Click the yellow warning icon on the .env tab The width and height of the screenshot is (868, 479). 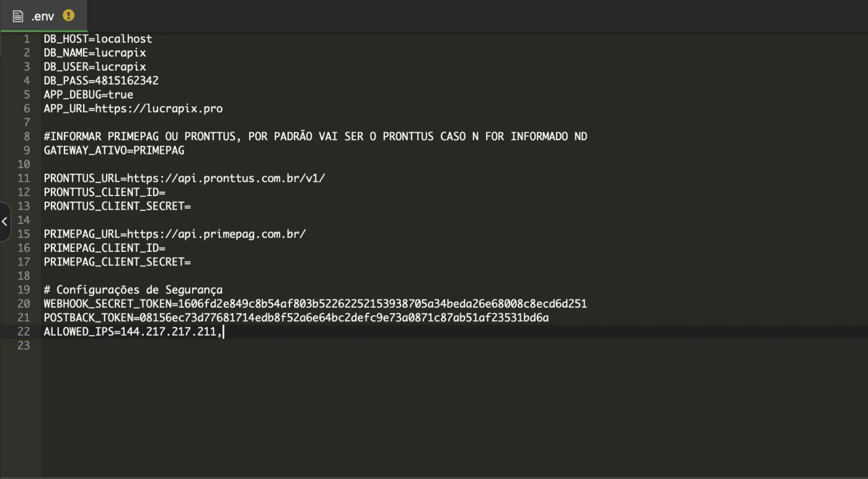(x=69, y=16)
